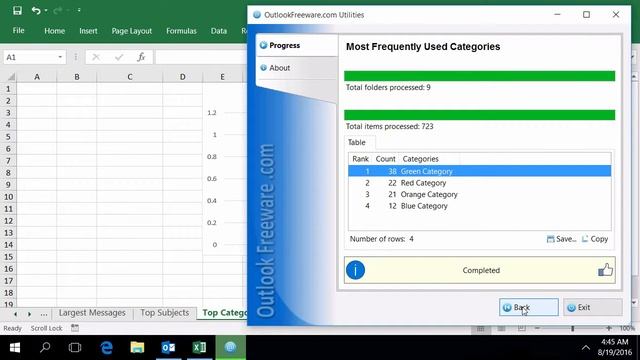Image resolution: width=640 pixels, height=360 pixels.
Task: Click the Select All corner triangle
Action: pyautogui.click(x=11, y=77)
